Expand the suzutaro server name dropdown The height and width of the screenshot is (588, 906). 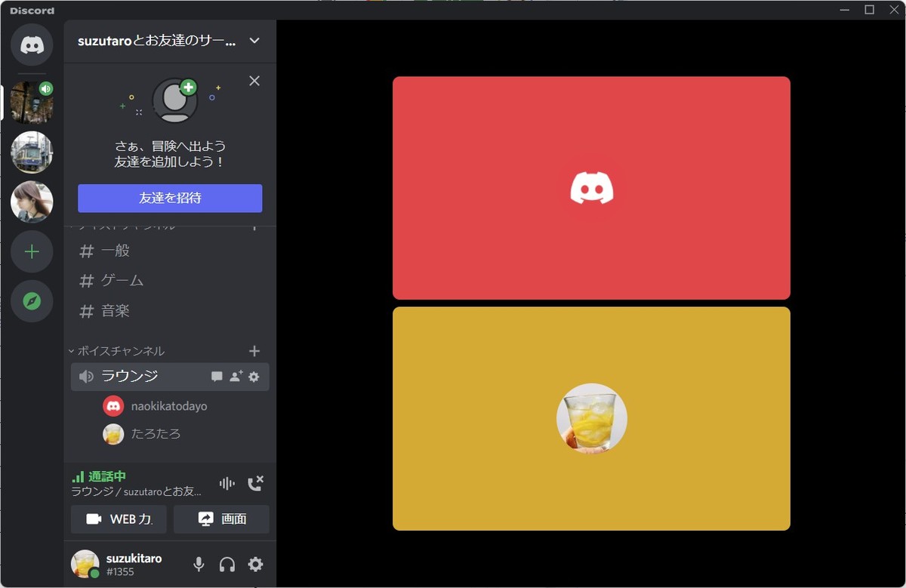tap(254, 41)
